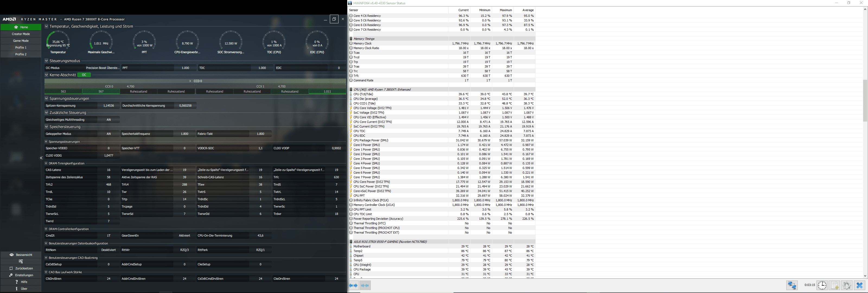Select the Infinity Fabric Clock (FCLK) row

[442, 200]
